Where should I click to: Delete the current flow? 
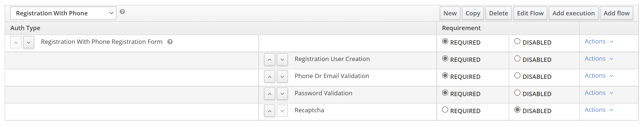pyautogui.click(x=498, y=13)
